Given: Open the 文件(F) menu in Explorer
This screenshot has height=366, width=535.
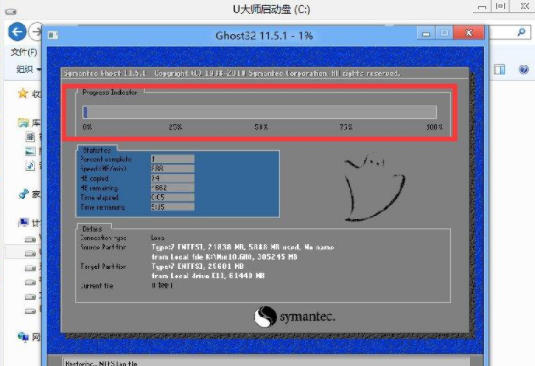Looking at the screenshot, I should pos(24,52).
